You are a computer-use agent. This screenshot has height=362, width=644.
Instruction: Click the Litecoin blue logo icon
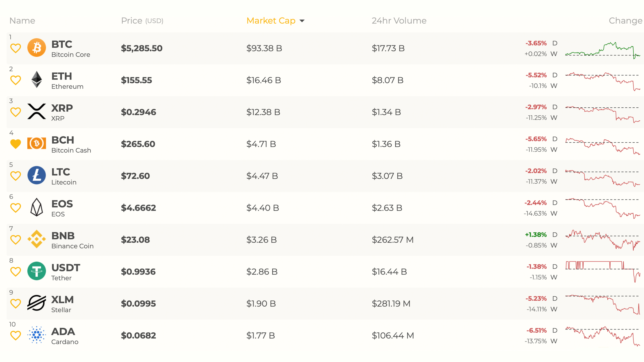36,175
